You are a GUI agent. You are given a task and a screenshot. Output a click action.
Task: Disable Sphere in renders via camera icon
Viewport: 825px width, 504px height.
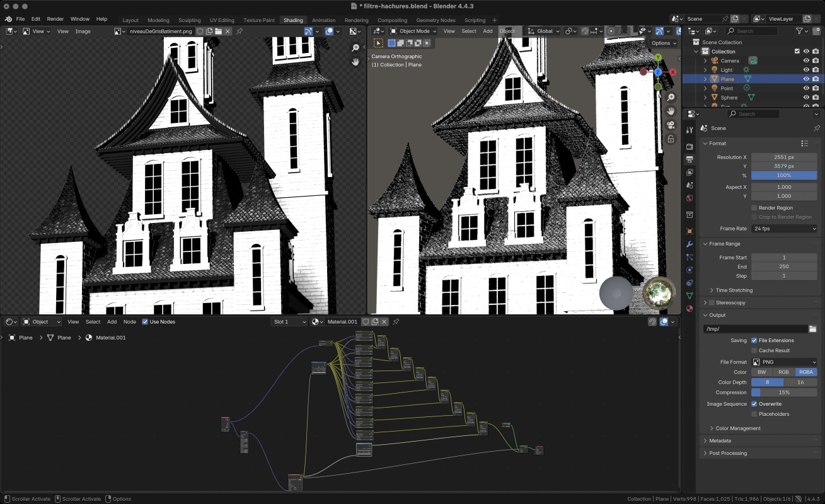[816, 98]
